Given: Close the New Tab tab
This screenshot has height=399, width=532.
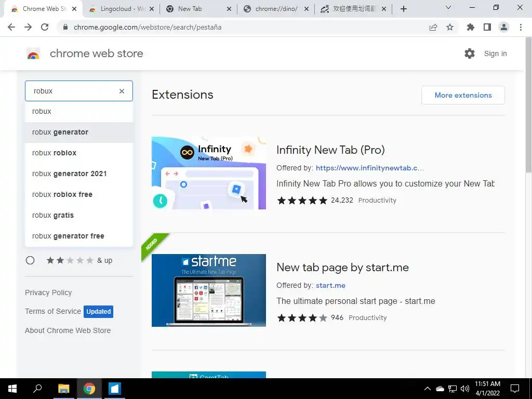Looking at the screenshot, I should 229,9.
